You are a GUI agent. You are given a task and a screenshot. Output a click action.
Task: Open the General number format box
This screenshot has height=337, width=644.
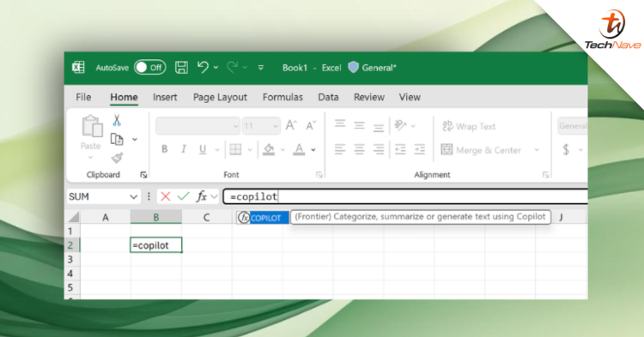click(x=573, y=126)
